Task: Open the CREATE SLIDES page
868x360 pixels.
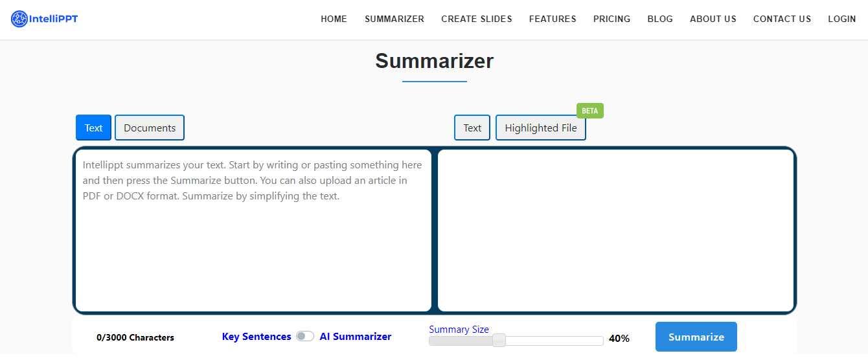Action: click(476, 19)
